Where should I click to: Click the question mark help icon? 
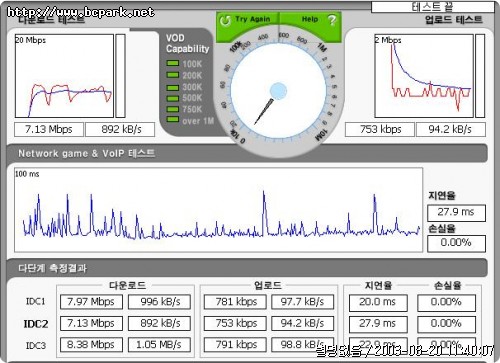pyautogui.click(x=332, y=20)
